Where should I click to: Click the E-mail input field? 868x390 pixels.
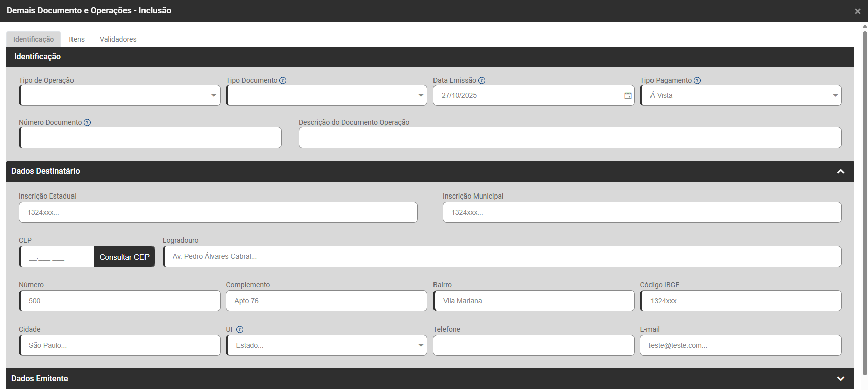pyautogui.click(x=741, y=345)
